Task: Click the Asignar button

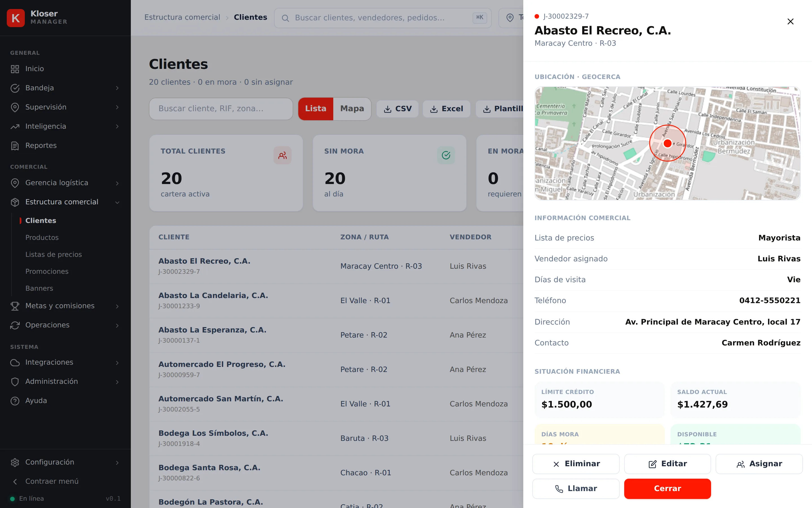Action: pyautogui.click(x=759, y=464)
